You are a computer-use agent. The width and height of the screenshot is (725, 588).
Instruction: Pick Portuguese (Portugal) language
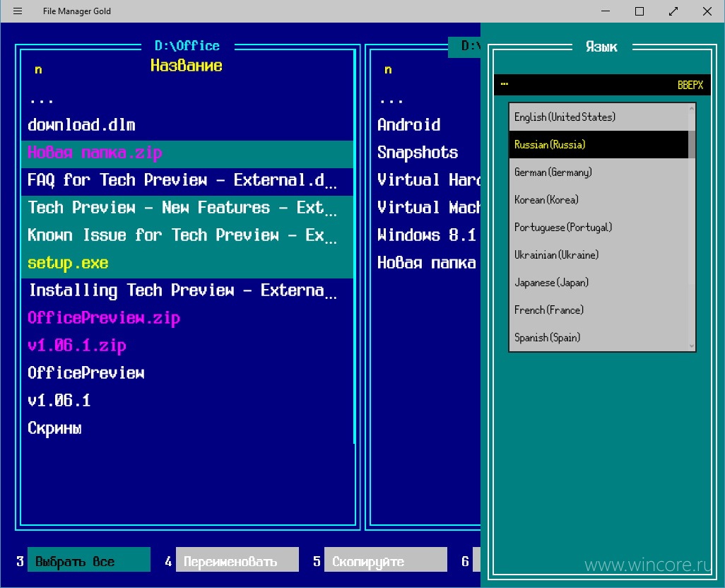tap(599, 228)
